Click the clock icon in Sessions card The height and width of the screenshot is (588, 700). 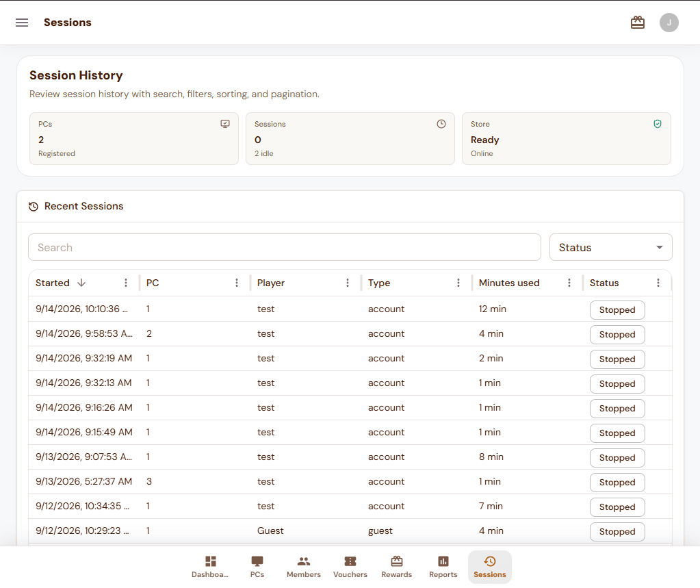click(x=441, y=124)
